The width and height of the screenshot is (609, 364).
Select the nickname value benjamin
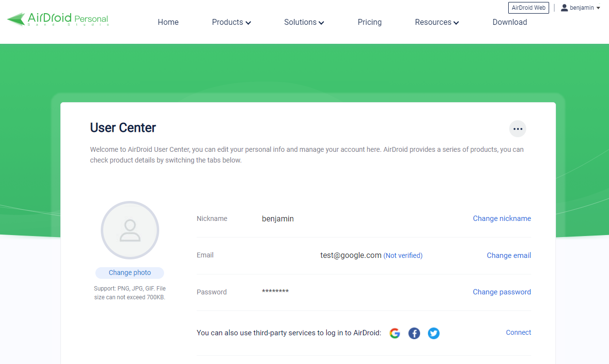click(x=278, y=219)
